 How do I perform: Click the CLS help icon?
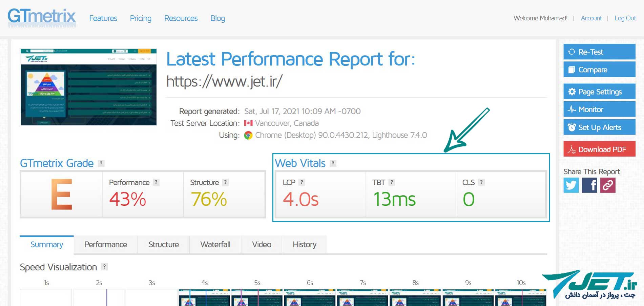[x=481, y=182]
